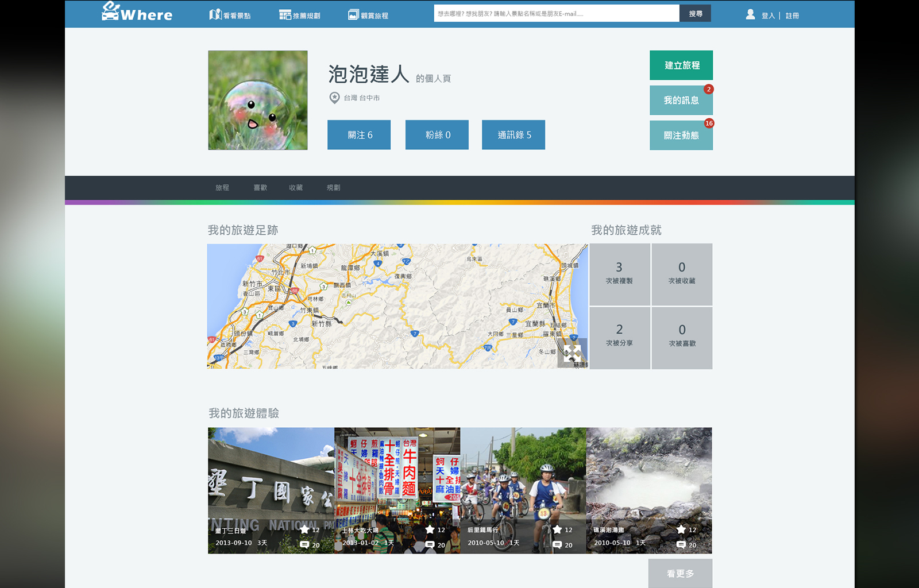The height and width of the screenshot is (588, 919).
Task: Click the user silhouette icon near 登入
Action: click(750, 14)
